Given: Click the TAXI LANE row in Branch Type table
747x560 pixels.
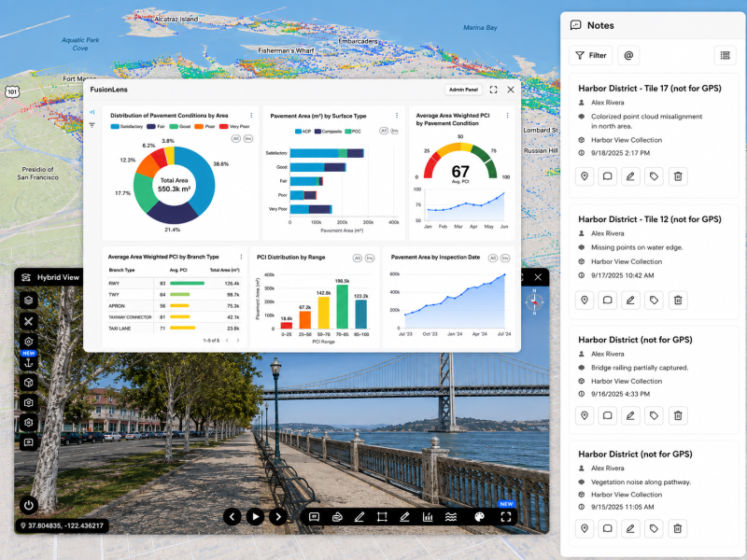Looking at the screenshot, I should [175, 329].
